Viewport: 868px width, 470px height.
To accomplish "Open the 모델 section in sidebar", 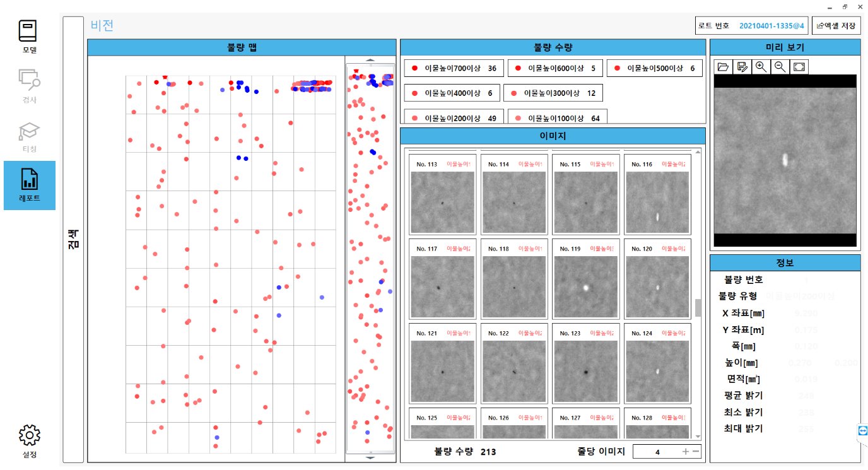I will (x=29, y=37).
